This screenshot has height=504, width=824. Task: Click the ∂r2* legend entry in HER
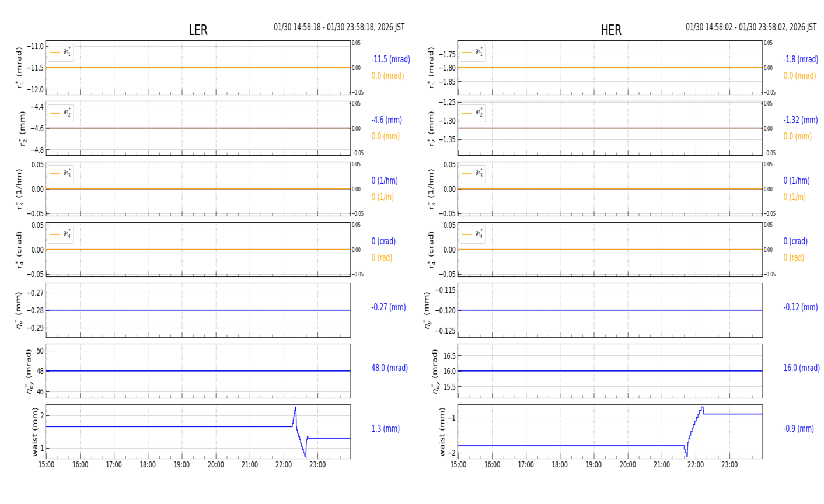click(x=473, y=113)
